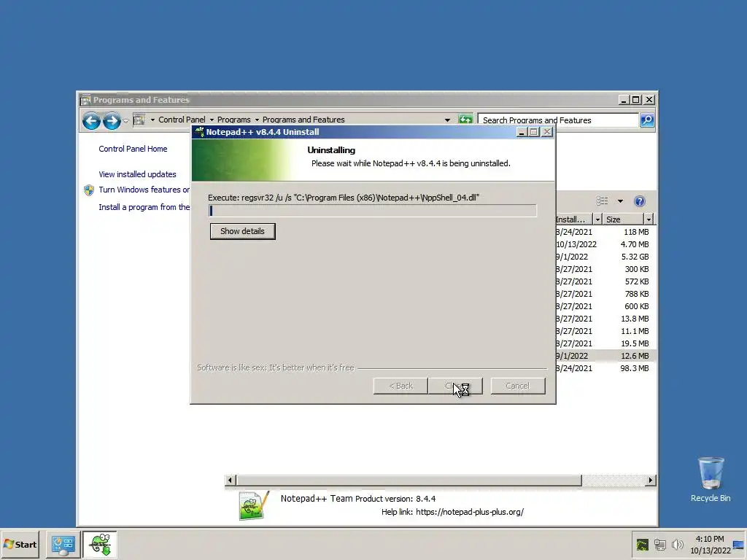Sort by the Installed On column header

pos(573,219)
